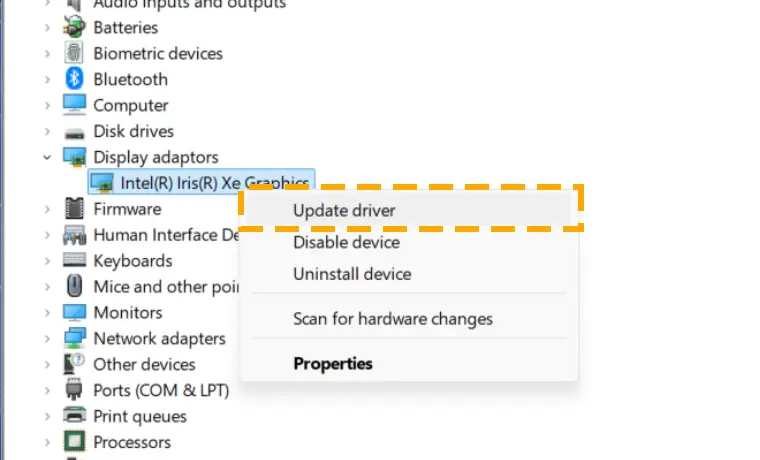The height and width of the screenshot is (460, 760).
Task: Expand the Monitors category
Action: [47, 313]
